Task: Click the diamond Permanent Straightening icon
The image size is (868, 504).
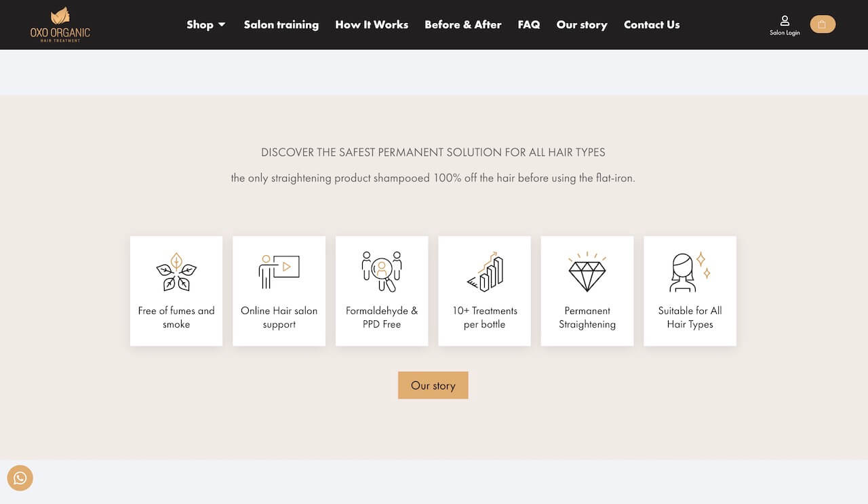Action: [587, 272]
